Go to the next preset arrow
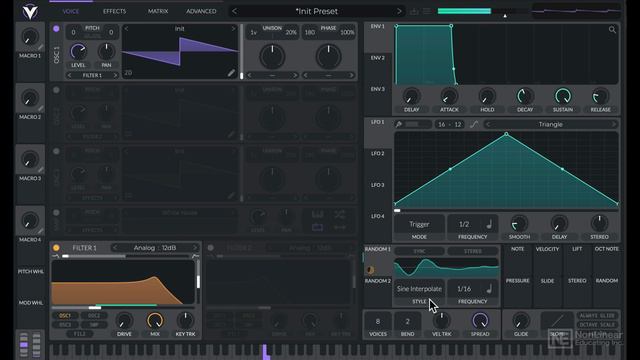Image resolution: width=640 pixels, height=360 pixels. coord(399,11)
